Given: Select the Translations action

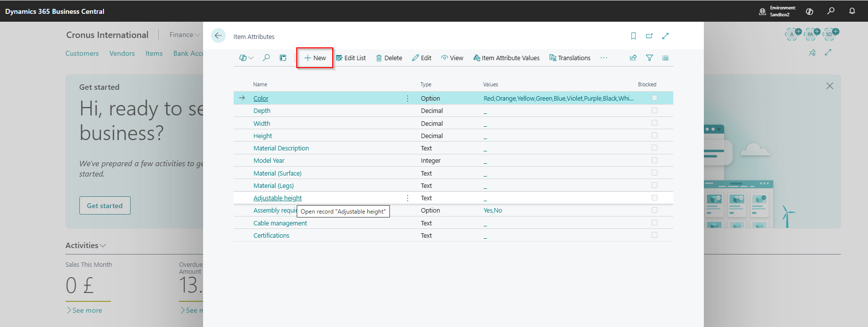Looking at the screenshot, I should pyautogui.click(x=570, y=58).
